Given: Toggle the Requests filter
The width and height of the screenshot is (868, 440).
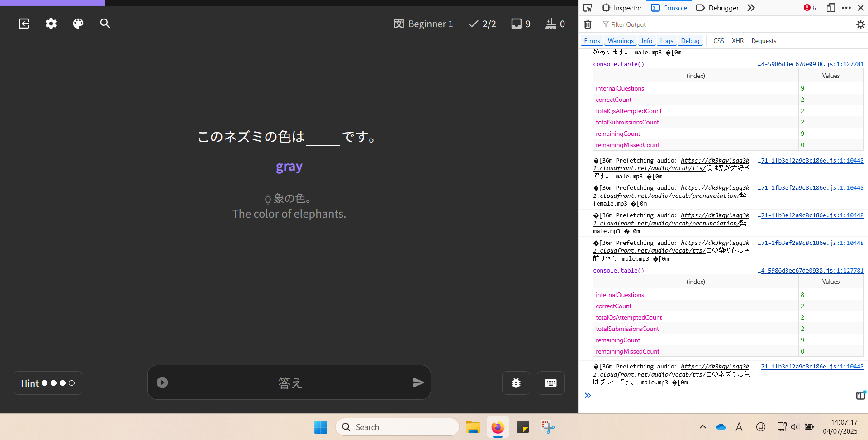Looking at the screenshot, I should click(764, 41).
